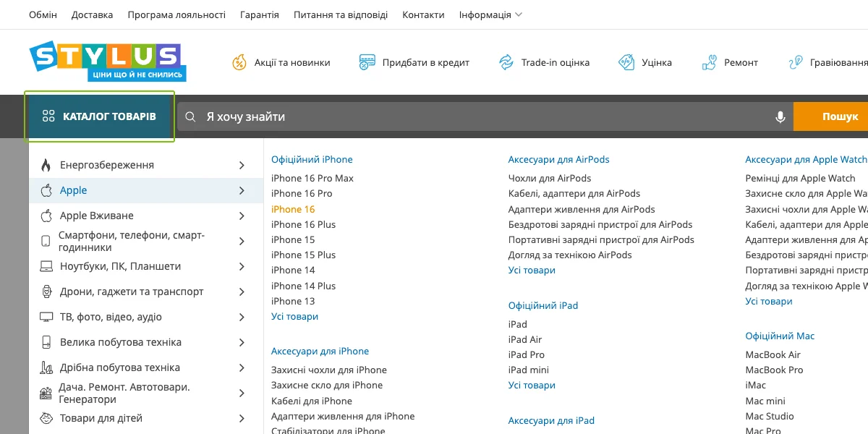
Task: Open the Доставка page
Action: coord(93,14)
